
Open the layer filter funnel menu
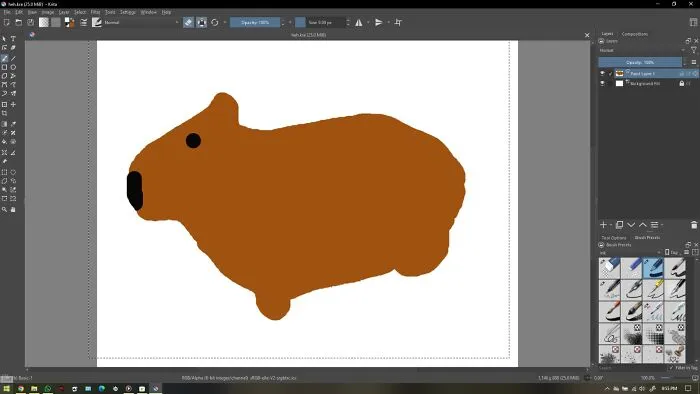[694, 50]
